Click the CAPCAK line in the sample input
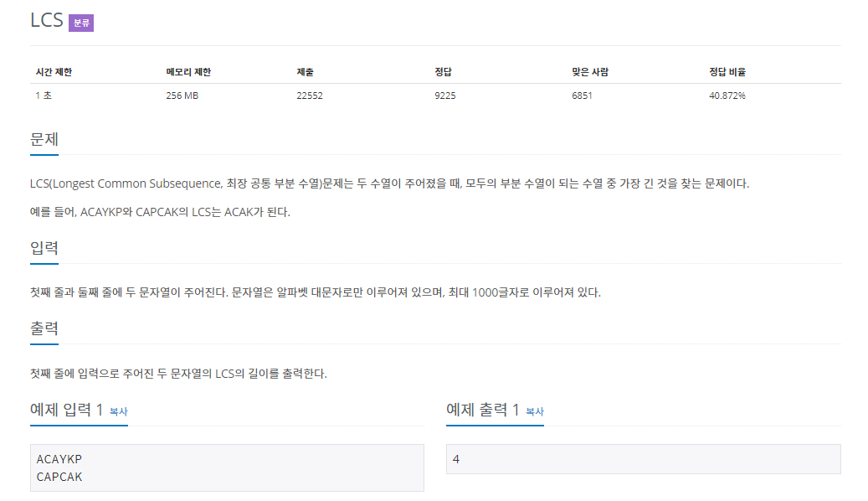 [x=59, y=477]
